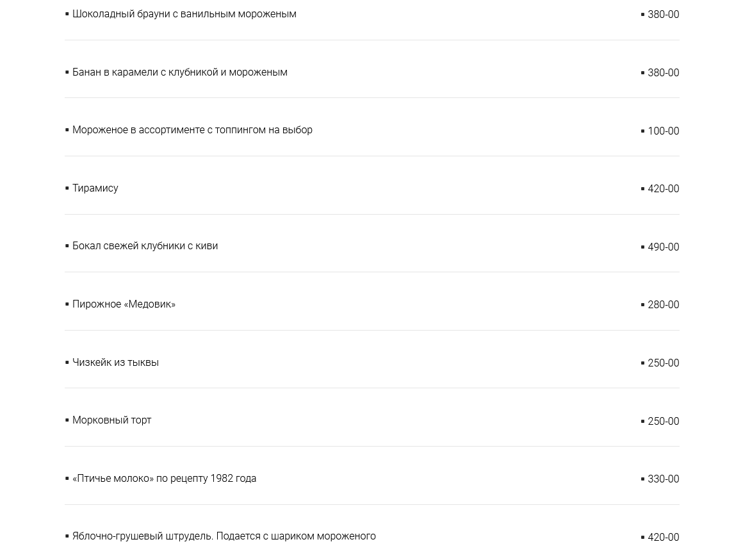Select the 490-00 price label
The height and width of the screenshot is (560, 743).
pos(663,247)
